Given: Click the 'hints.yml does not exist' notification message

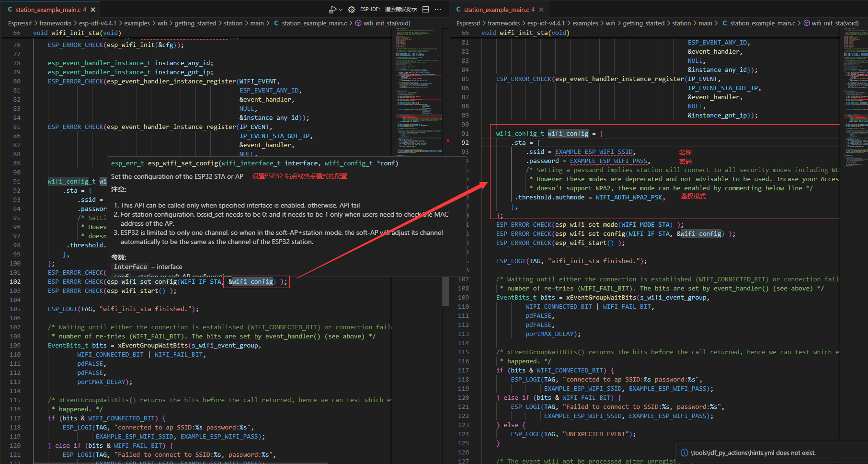Looking at the screenshot, I should coord(753,453).
